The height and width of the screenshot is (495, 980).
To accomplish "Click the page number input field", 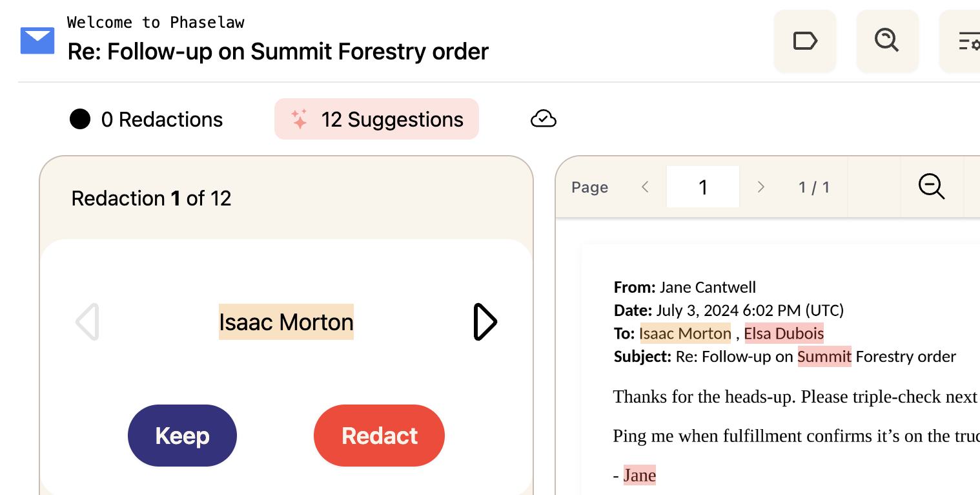I will 702,187.
